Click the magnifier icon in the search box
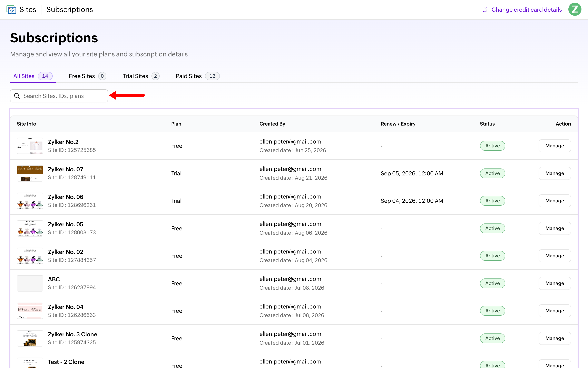 pyautogui.click(x=17, y=96)
